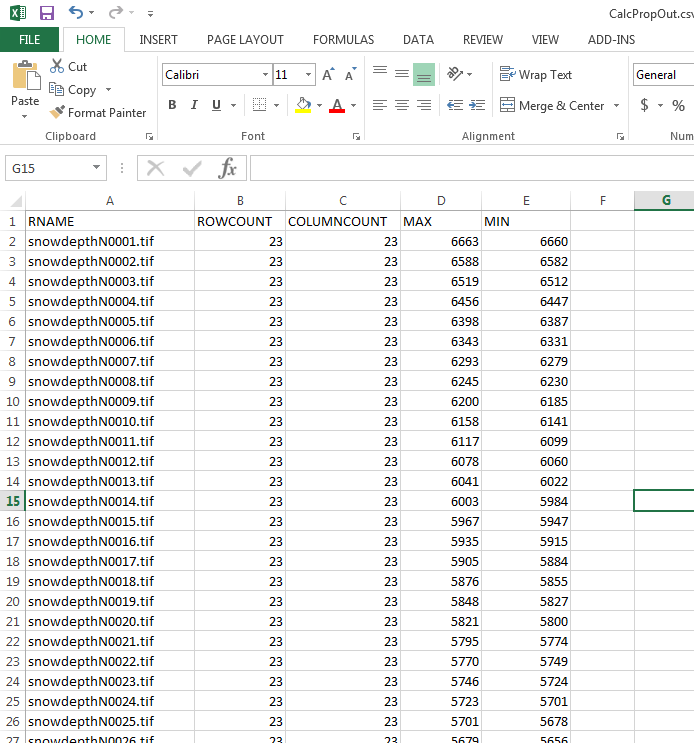The height and width of the screenshot is (743, 694).
Task: Open the Borders dropdown arrow
Action: click(x=276, y=105)
